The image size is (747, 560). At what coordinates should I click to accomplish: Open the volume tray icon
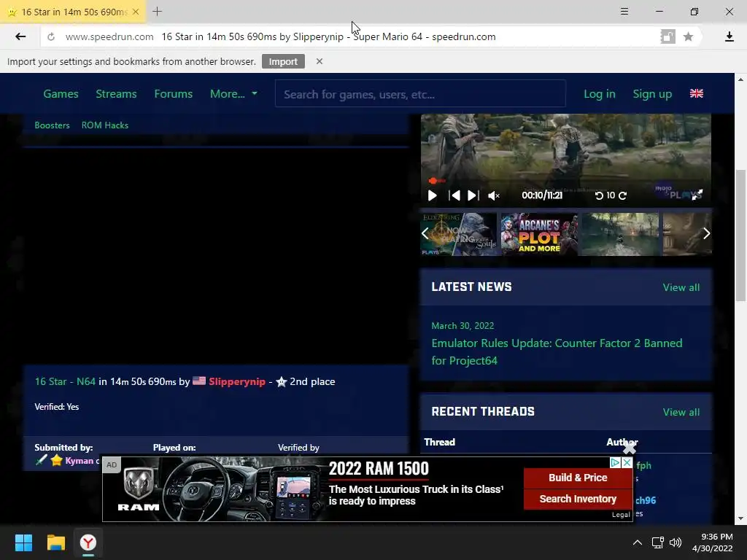[x=675, y=542]
